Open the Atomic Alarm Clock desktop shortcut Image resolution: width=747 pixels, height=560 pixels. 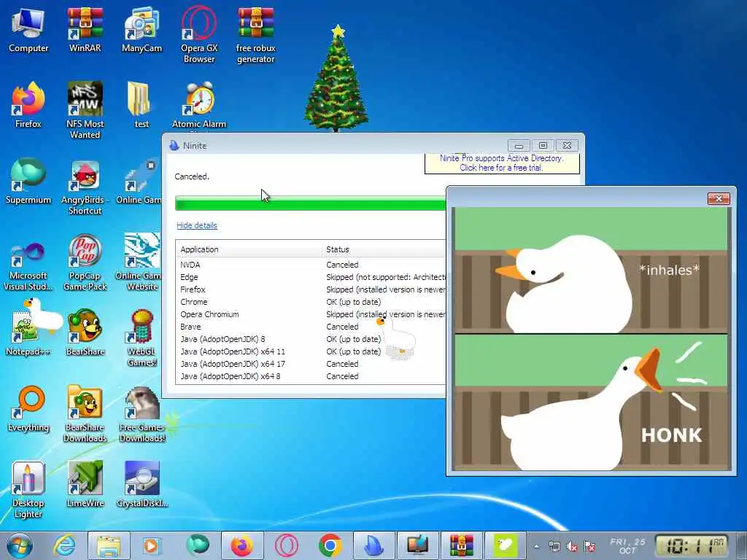[x=198, y=105]
